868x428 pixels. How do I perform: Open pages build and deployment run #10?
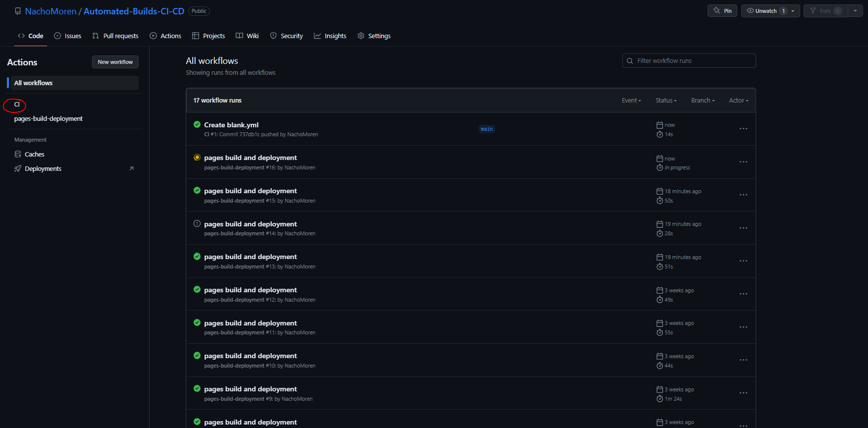(251, 356)
